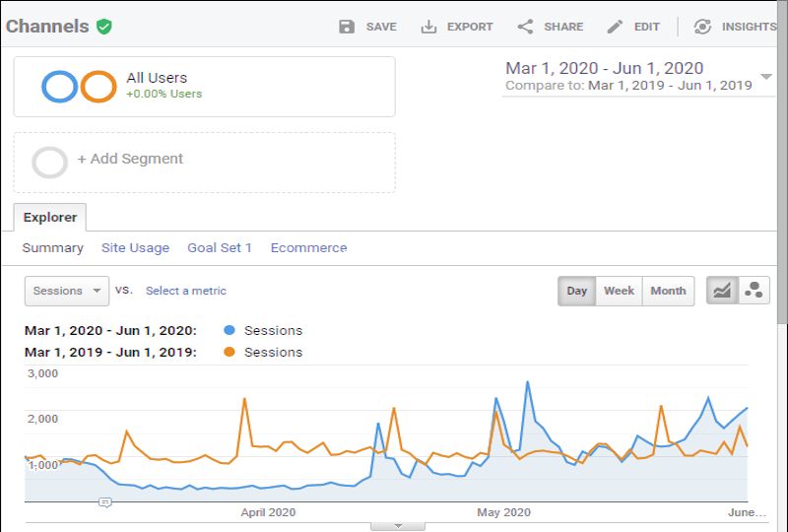Toggle graph interval to Month
This screenshot has height=532, width=788.
[669, 291]
